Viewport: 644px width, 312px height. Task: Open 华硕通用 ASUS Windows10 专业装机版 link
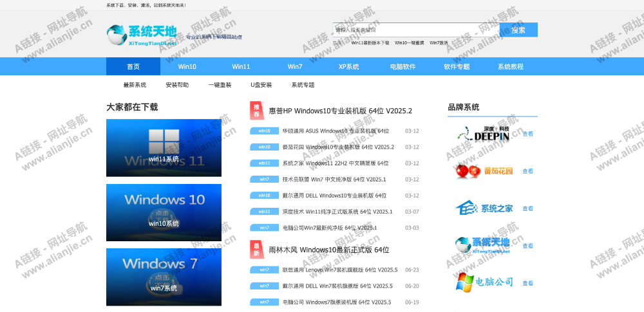pos(336,131)
